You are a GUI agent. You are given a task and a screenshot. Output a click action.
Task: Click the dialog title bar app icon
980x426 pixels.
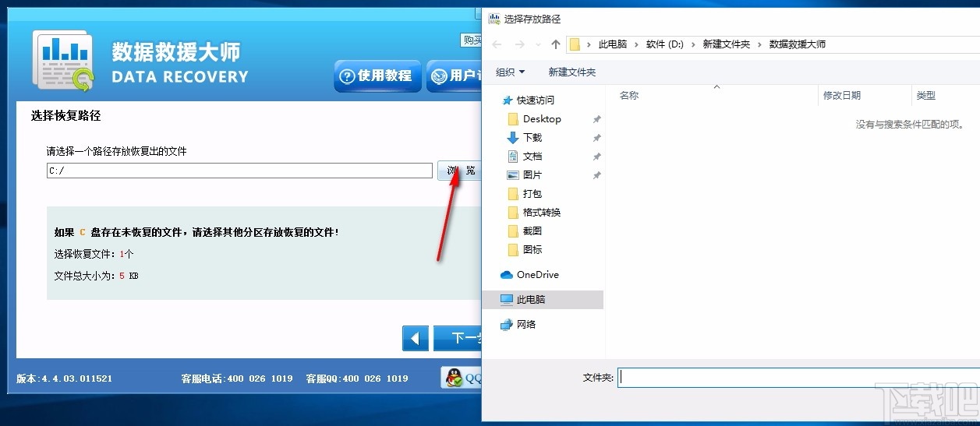494,19
